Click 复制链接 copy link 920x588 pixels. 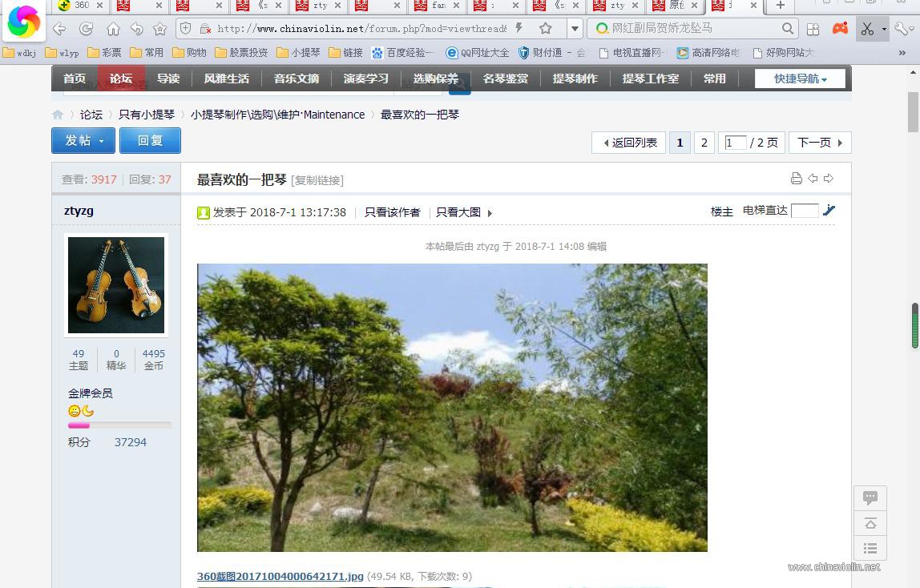[x=317, y=180]
